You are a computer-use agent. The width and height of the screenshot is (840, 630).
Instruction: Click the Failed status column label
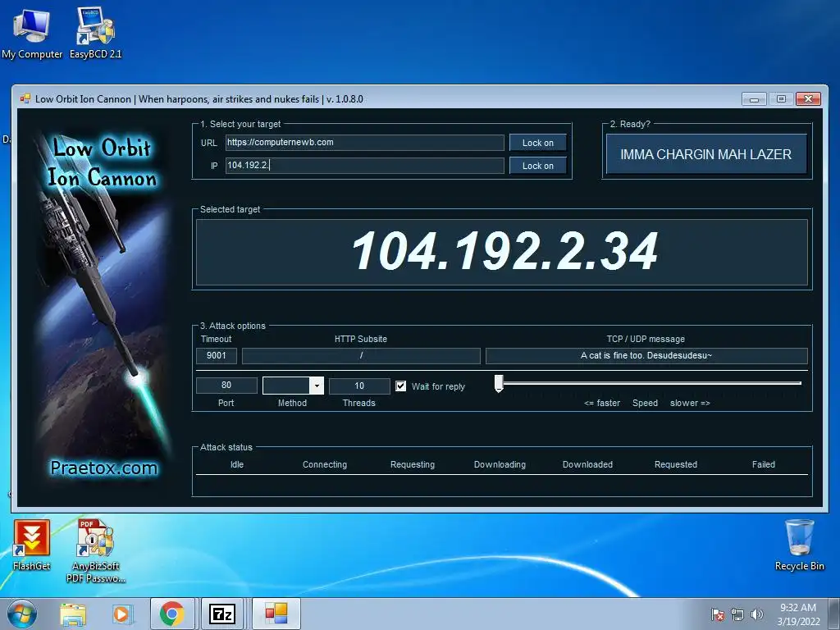(x=764, y=464)
